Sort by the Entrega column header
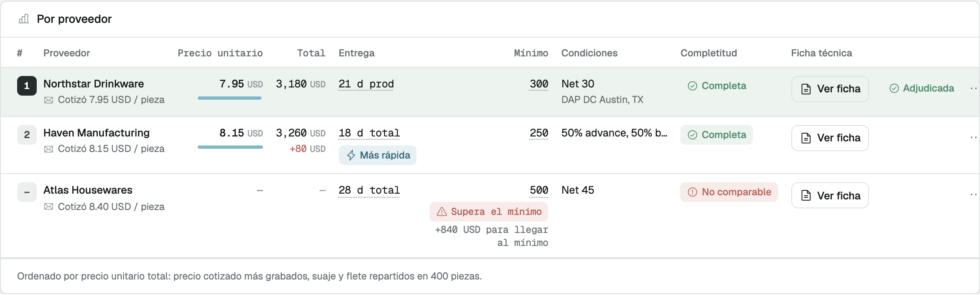The height and width of the screenshot is (295, 980). 356,53
